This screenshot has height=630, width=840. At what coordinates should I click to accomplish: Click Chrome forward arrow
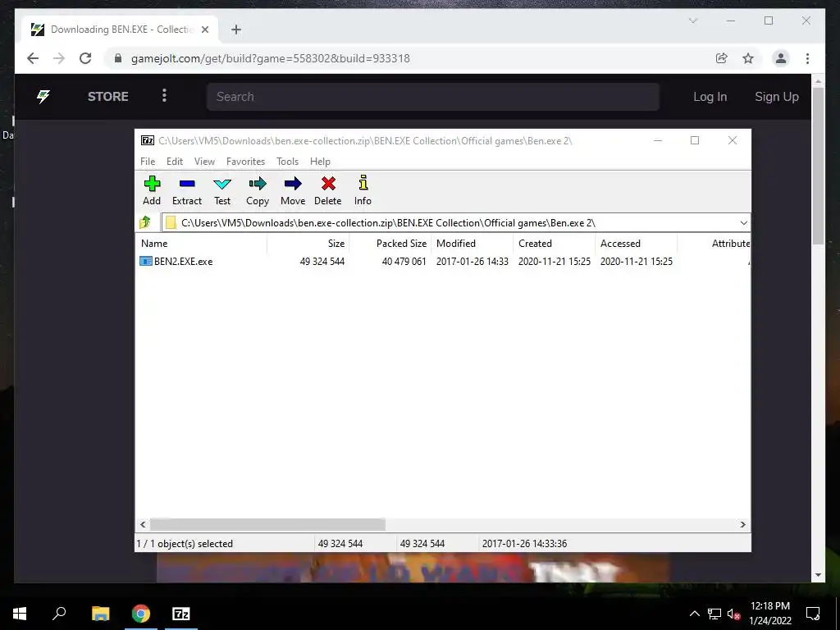pos(59,58)
